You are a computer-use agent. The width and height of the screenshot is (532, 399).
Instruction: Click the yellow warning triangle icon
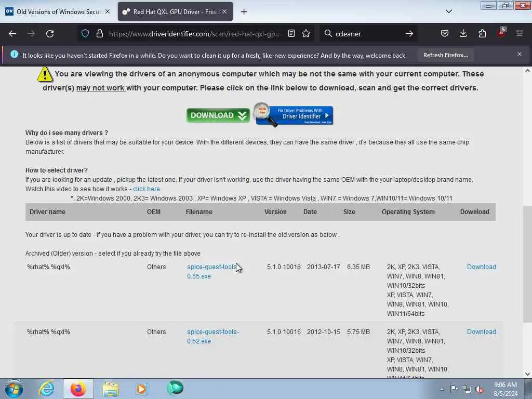(x=45, y=74)
